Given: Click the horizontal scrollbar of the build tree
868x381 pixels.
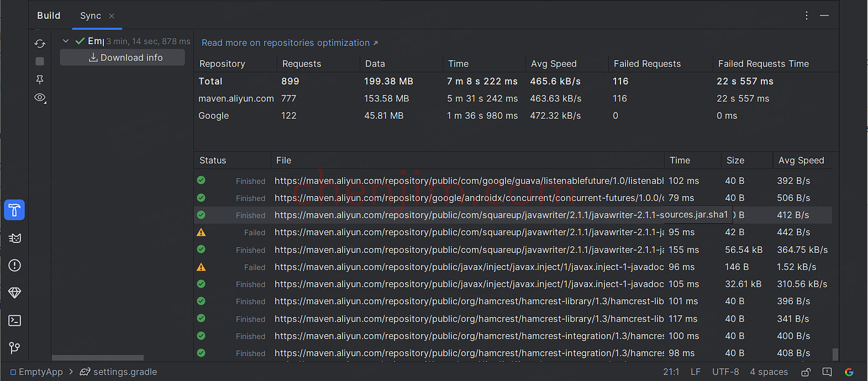Looking at the screenshot, I should (98, 358).
